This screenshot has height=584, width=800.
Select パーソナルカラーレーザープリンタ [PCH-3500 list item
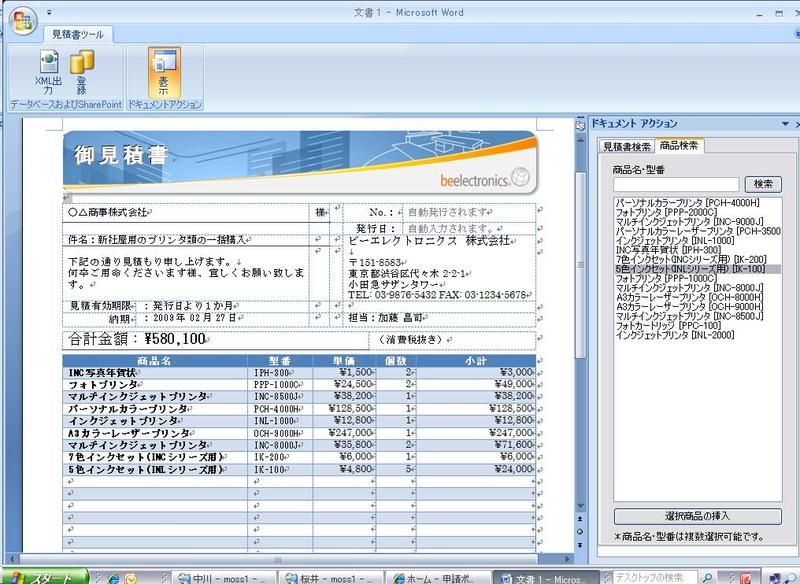coord(698,231)
